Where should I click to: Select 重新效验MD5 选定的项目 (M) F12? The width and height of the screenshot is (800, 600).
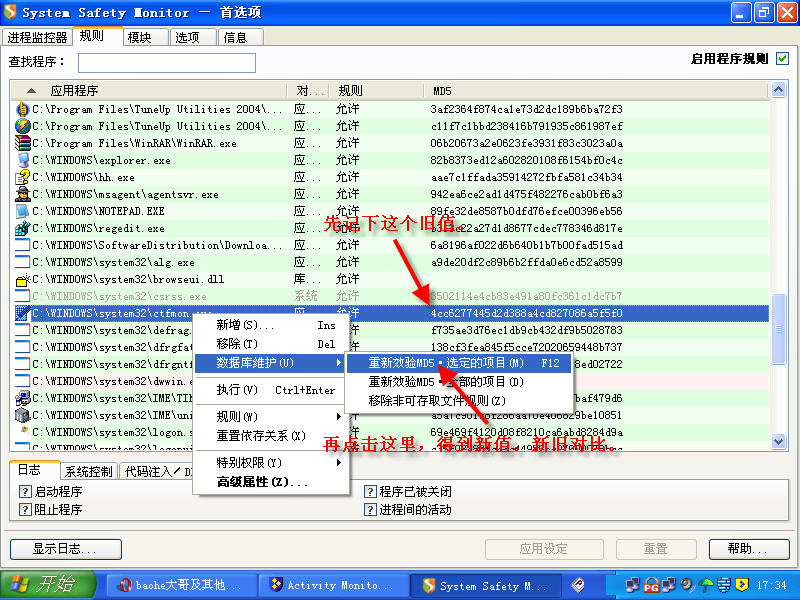(x=459, y=363)
